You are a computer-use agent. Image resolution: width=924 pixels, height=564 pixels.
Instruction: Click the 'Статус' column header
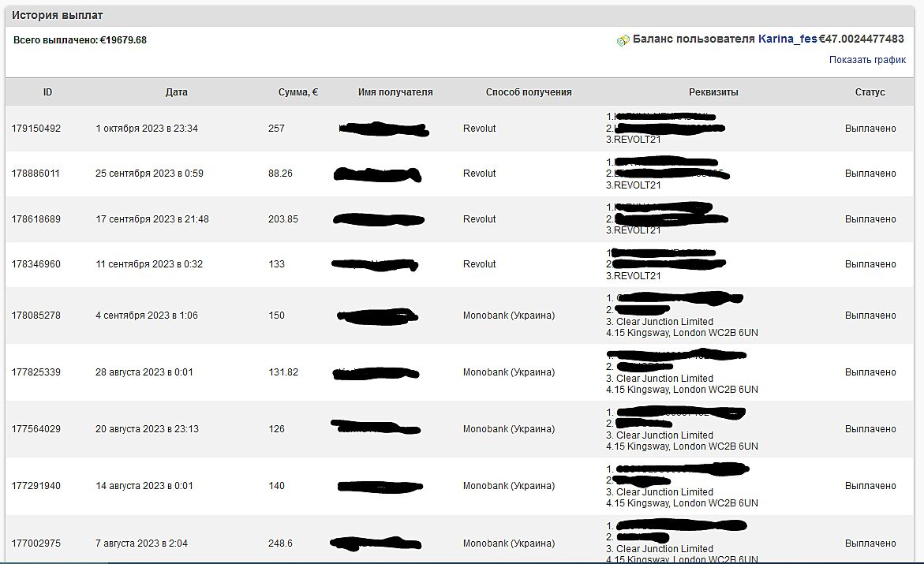pos(870,92)
